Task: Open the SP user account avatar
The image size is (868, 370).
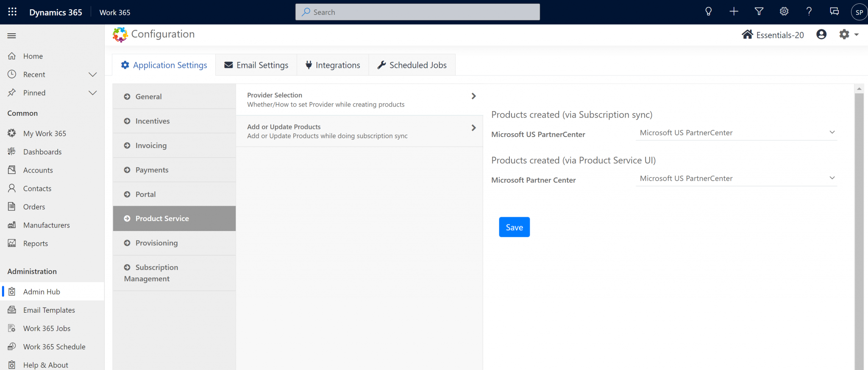Action: (859, 12)
